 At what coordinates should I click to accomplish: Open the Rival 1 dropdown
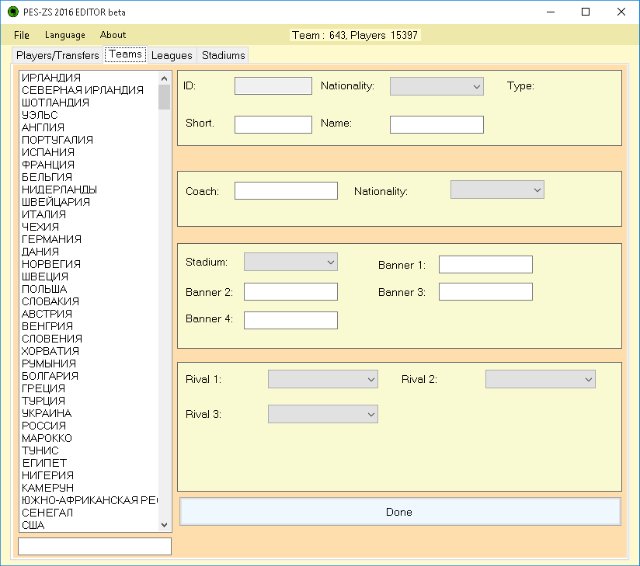(323, 379)
